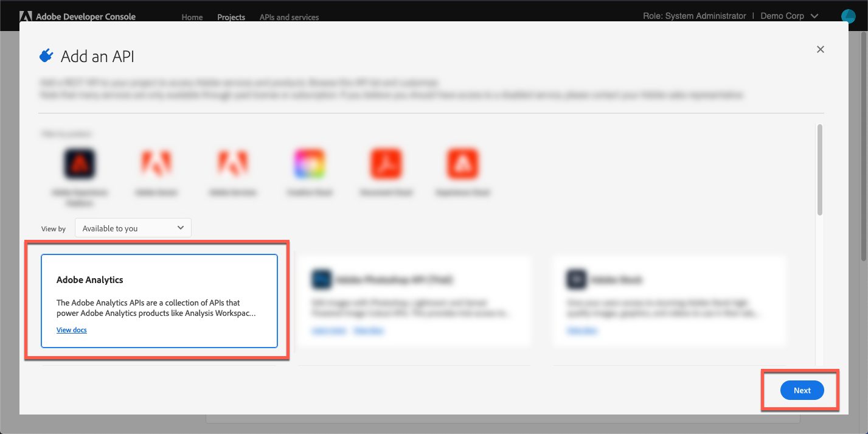Image resolution: width=868 pixels, height=434 pixels.
Task: Click the Add an API heading
Action: click(97, 57)
